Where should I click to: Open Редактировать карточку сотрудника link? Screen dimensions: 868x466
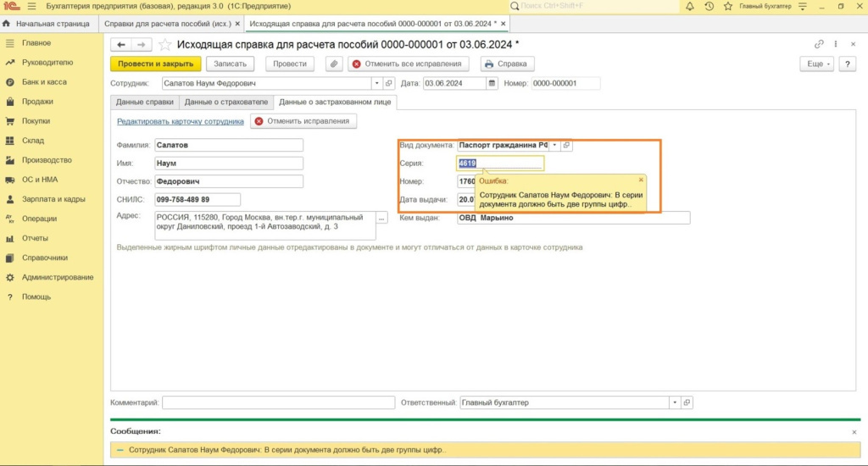(180, 121)
